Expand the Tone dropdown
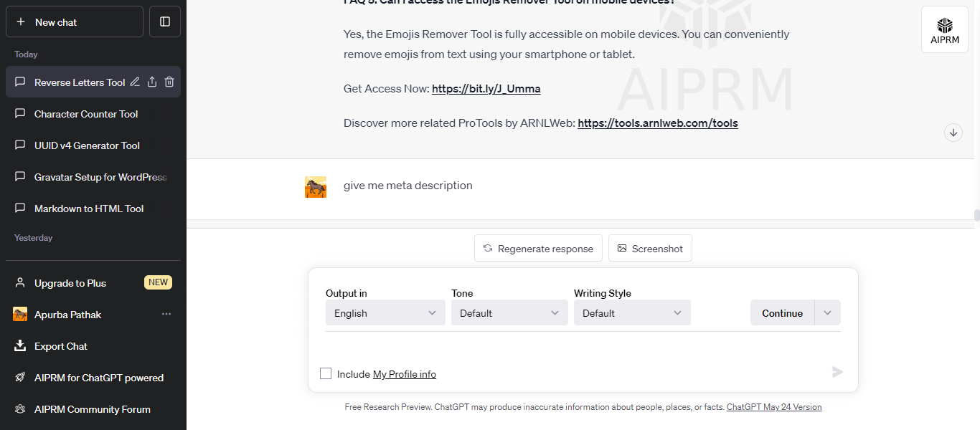 click(509, 313)
